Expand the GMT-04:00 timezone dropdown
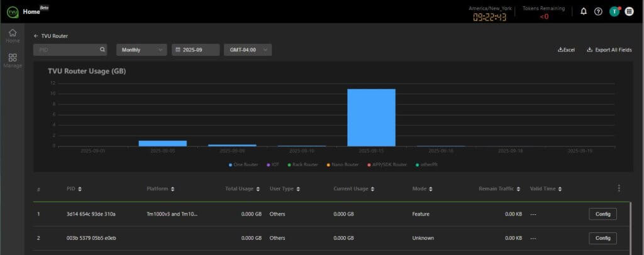 click(x=247, y=50)
